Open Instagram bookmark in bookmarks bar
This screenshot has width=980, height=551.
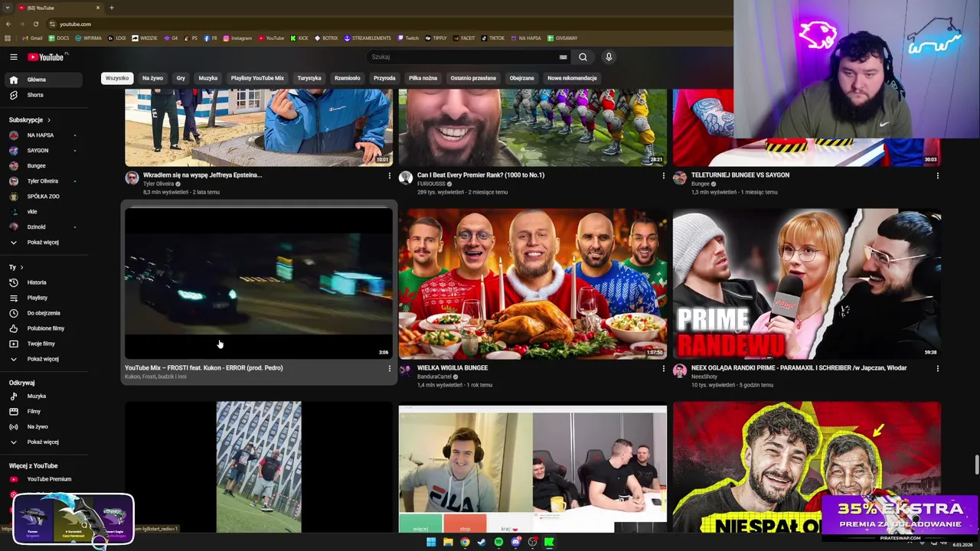(237, 37)
